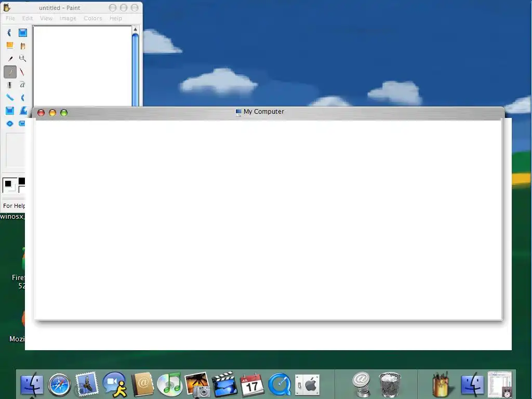Select the Brush tool in Paint
The image size is (532, 399).
pos(23,72)
